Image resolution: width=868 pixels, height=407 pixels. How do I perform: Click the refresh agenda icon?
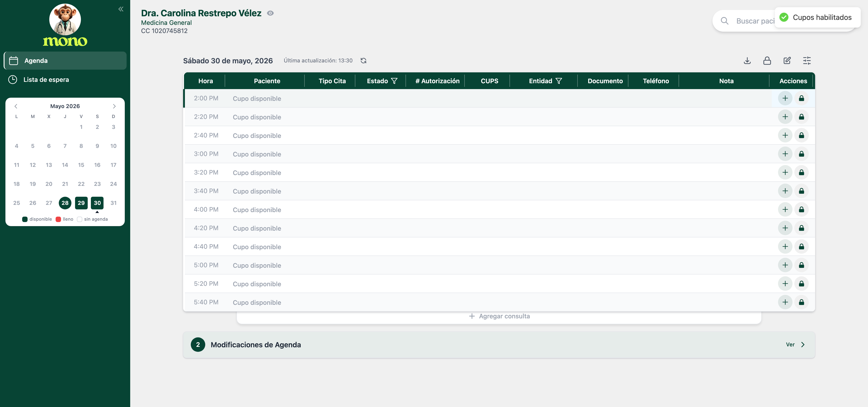363,61
